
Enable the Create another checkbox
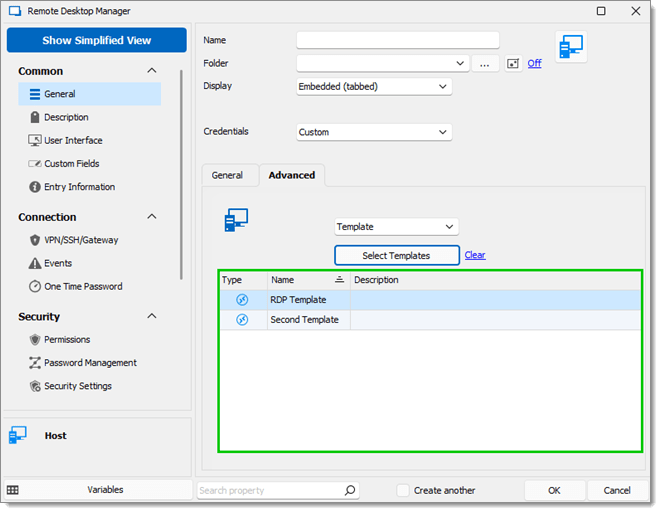pyautogui.click(x=403, y=490)
